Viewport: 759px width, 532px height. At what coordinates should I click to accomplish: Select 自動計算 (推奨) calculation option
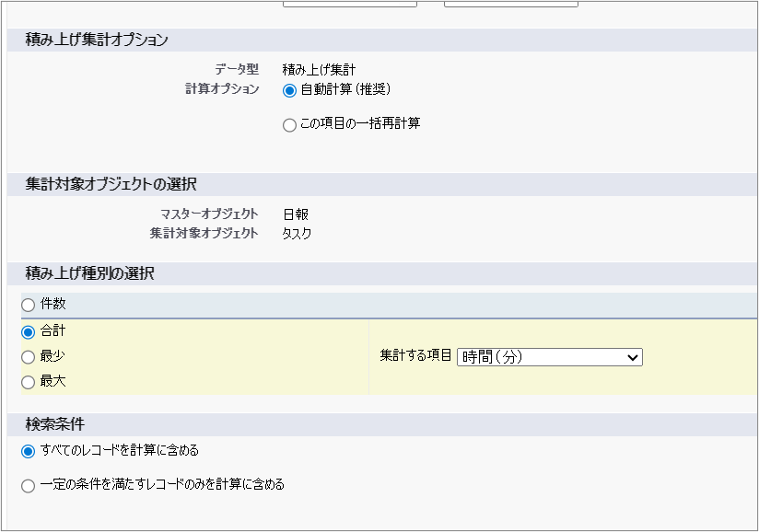point(289,90)
